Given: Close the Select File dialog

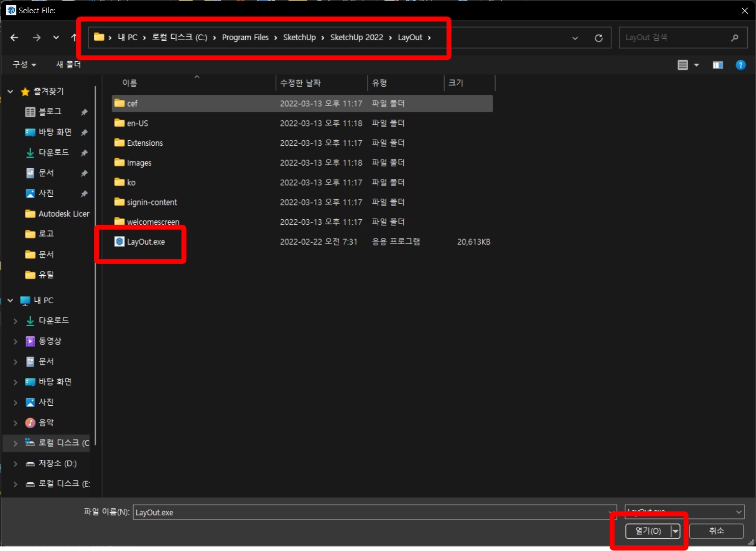Looking at the screenshot, I should click(x=744, y=10).
